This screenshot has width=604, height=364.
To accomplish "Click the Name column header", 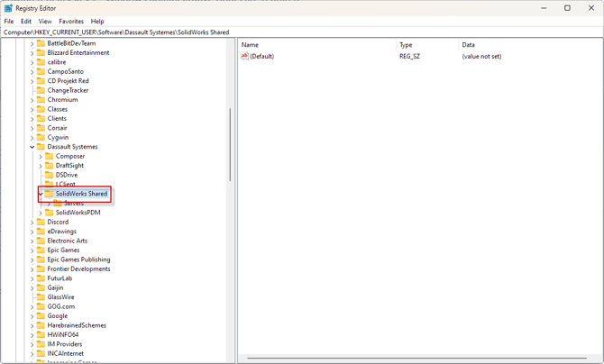I will (x=316, y=44).
